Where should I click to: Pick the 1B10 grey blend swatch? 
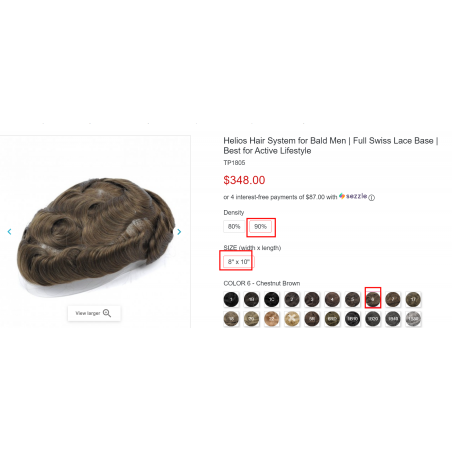click(353, 319)
